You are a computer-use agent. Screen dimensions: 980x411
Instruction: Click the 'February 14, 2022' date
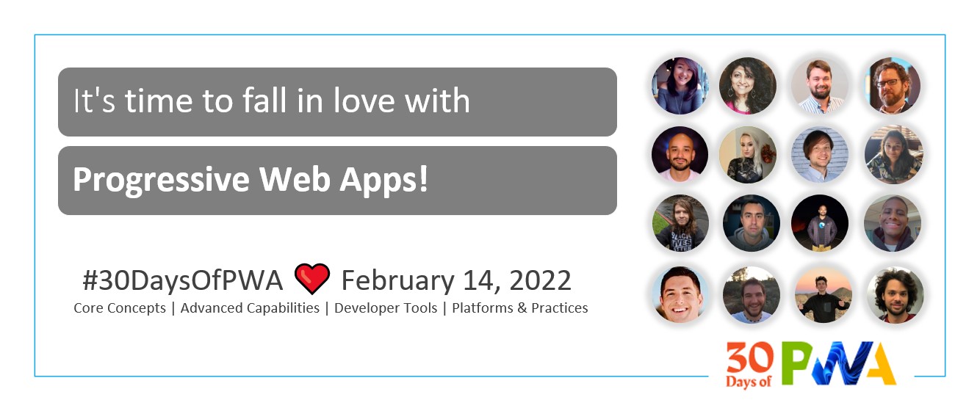[x=456, y=280]
